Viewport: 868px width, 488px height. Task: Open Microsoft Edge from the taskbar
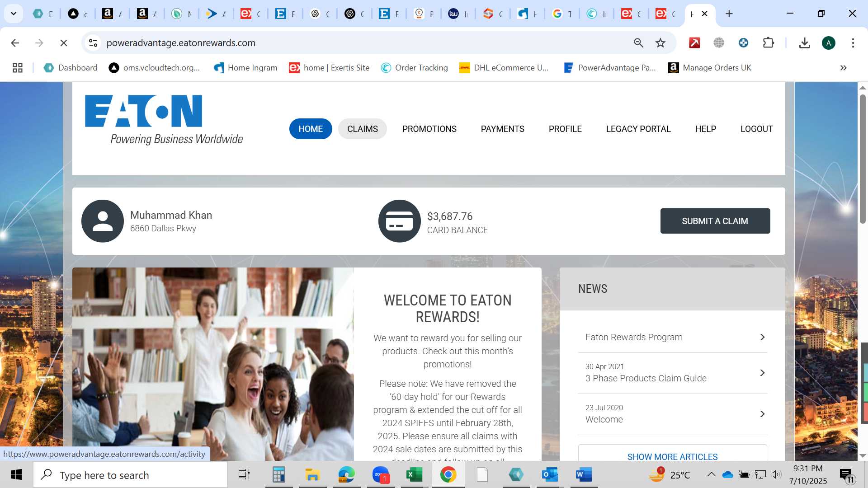tap(346, 474)
